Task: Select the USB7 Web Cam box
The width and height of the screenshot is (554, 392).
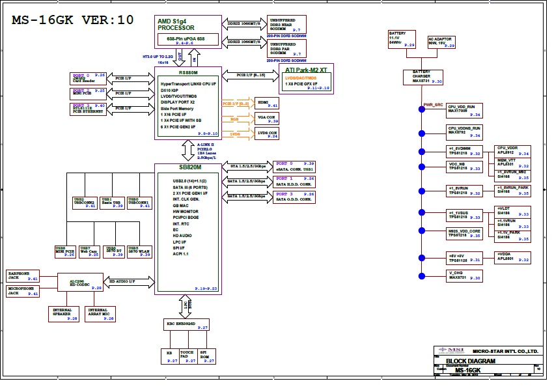Action: [x=89, y=251]
